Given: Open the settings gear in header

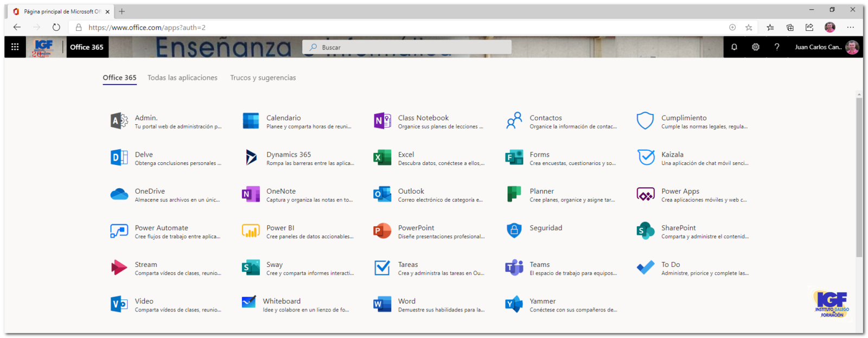Looking at the screenshot, I should [x=755, y=47].
